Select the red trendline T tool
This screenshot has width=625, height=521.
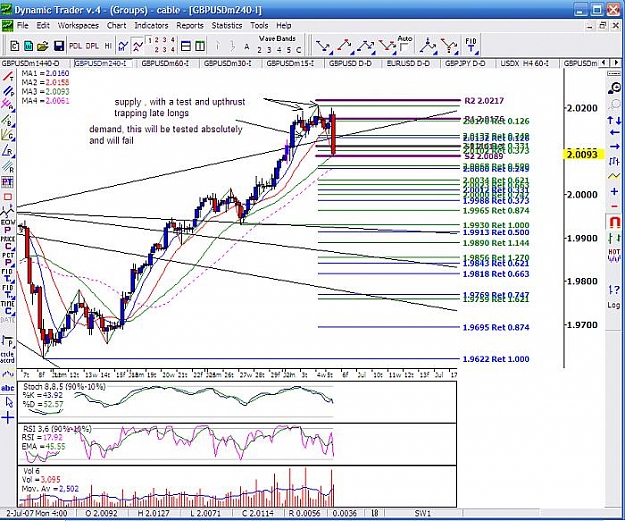[8, 77]
